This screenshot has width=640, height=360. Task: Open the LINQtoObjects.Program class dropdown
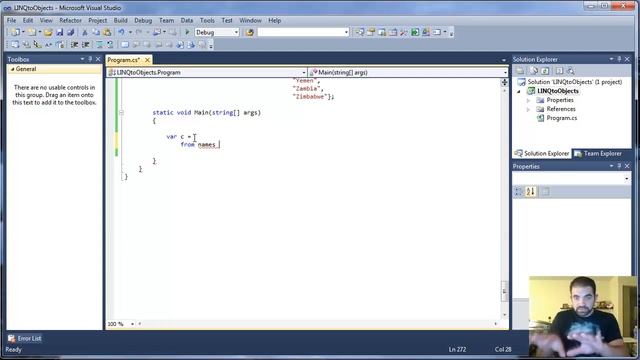304,73
